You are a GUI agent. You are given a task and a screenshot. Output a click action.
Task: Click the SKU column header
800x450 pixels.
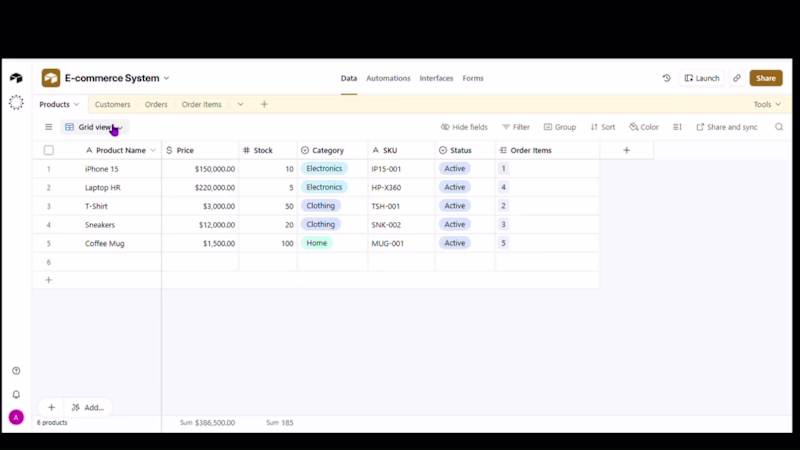coord(402,150)
